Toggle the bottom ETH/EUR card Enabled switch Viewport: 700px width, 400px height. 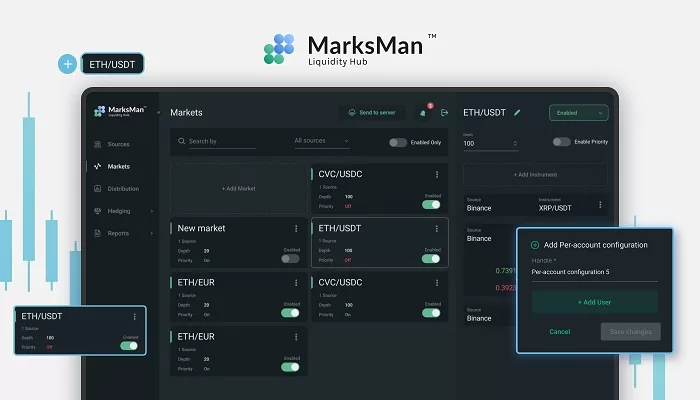[290, 367]
